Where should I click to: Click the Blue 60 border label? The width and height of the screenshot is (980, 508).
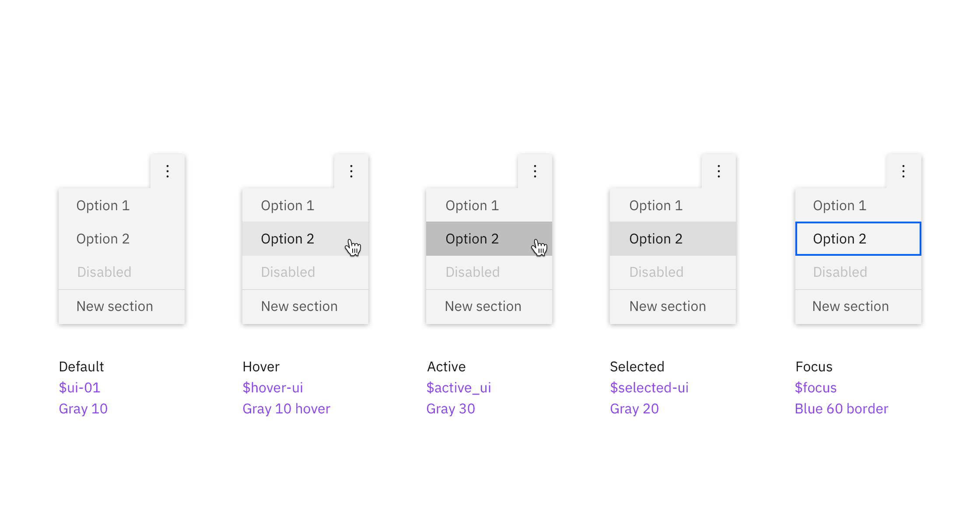click(x=841, y=409)
